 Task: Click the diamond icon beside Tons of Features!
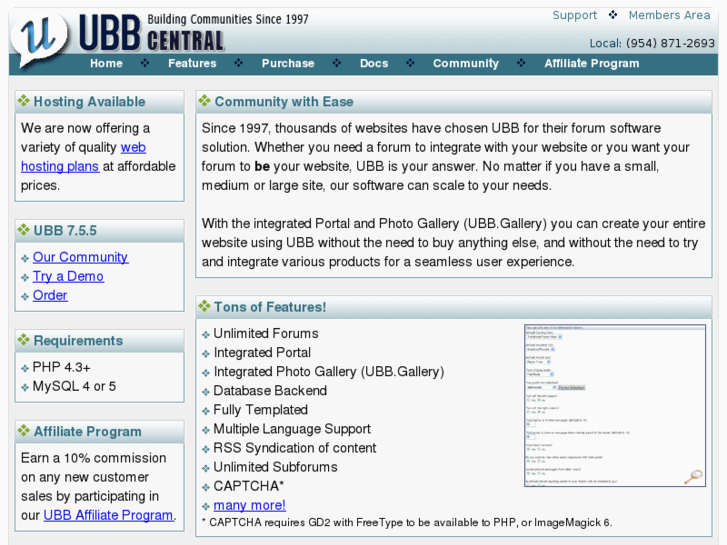pos(204,306)
